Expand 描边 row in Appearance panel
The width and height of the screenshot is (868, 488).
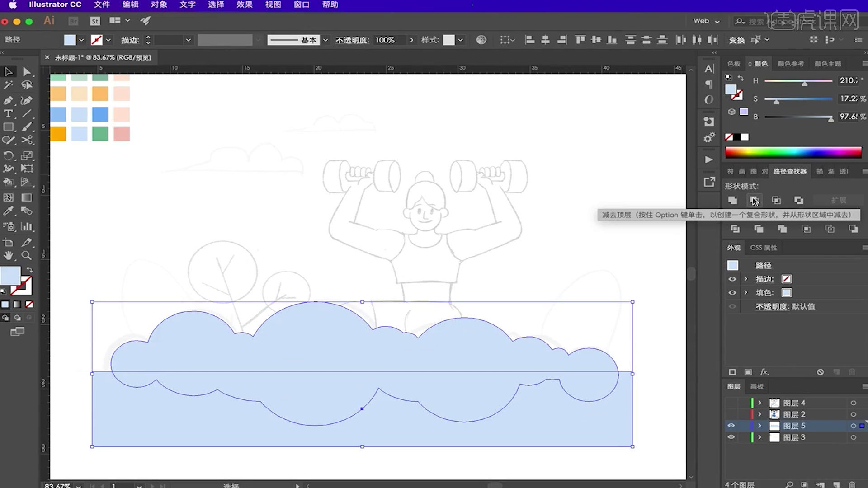click(746, 279)
